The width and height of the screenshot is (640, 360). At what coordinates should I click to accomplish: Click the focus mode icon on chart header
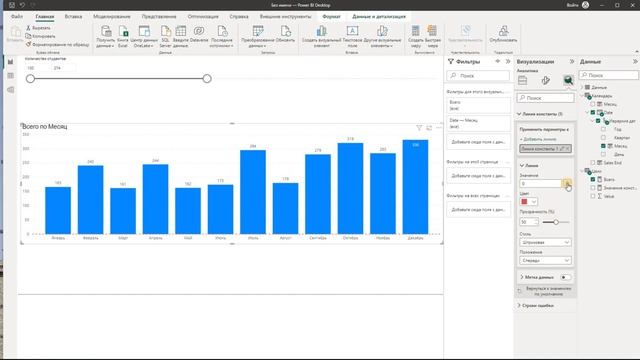click(429, 128)
